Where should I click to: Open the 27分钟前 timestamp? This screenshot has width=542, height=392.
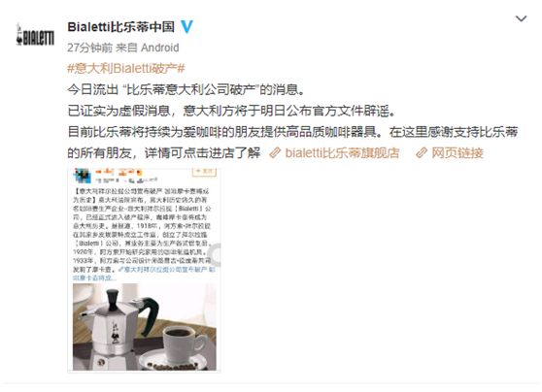coord(90,48)
